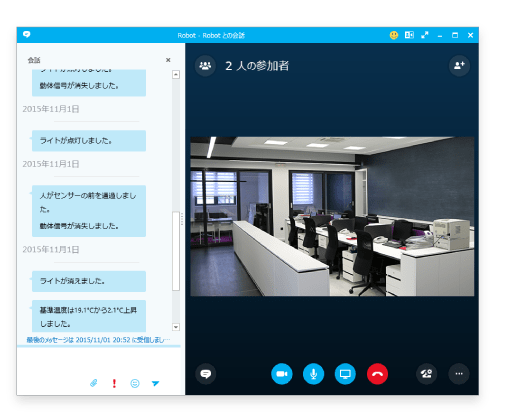
Task: Open call controls phone settings icon
Action: click(x=427, y=374)
